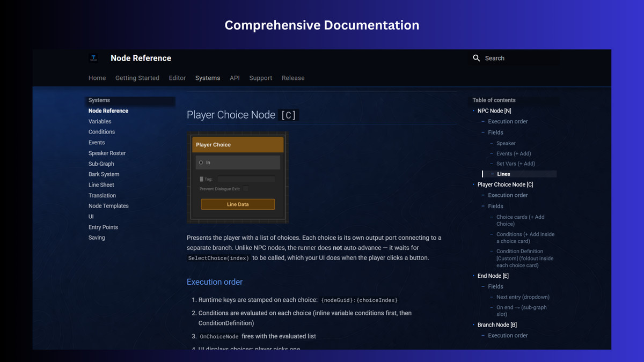Jump to Branch Node [B] in contents
This screenshot has height=362, width=644.
pyautogui.click(x=497, y=325)
